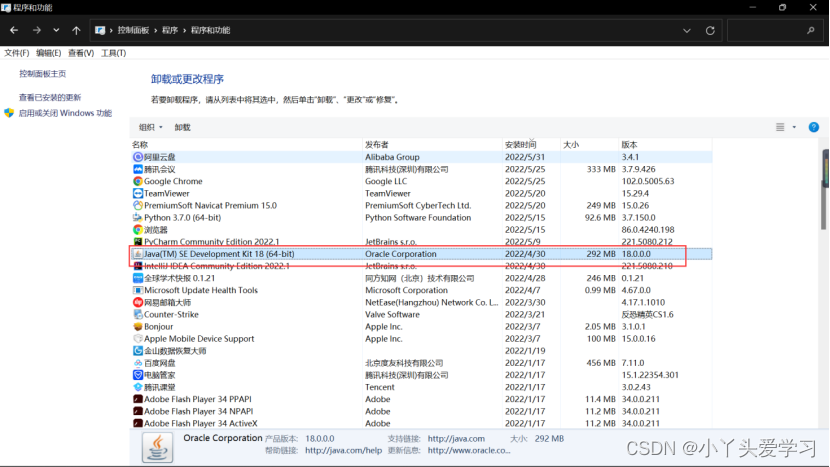The height and width of the screenshot is (467, 830).
Task: Click NetEase(Hangzhou) Network publisher cell
Action: pos(432,302)
